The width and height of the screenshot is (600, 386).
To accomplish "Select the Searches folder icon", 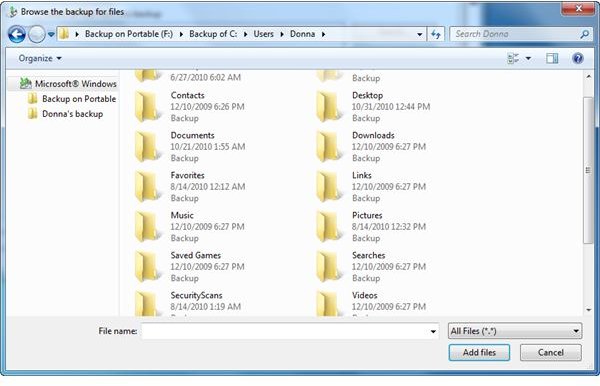I will 329,267.
